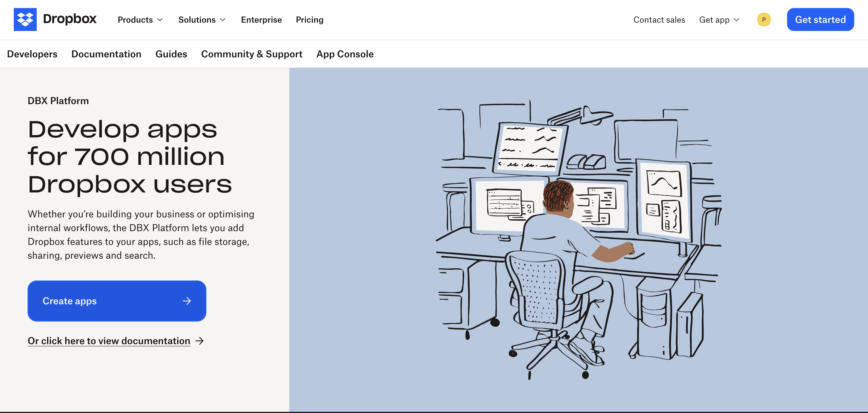The image size is (868, 413).
Task: Click the Dropbox logo icon
Action: 25,20
